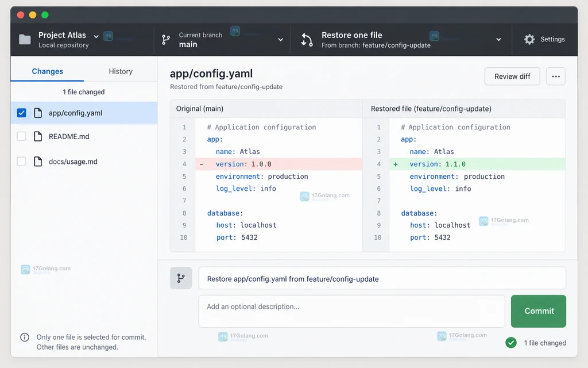The height and width of the screenshot is (368, 588).
Task: Click 1 file changed status near Commit
Action: tap(545, 343)
